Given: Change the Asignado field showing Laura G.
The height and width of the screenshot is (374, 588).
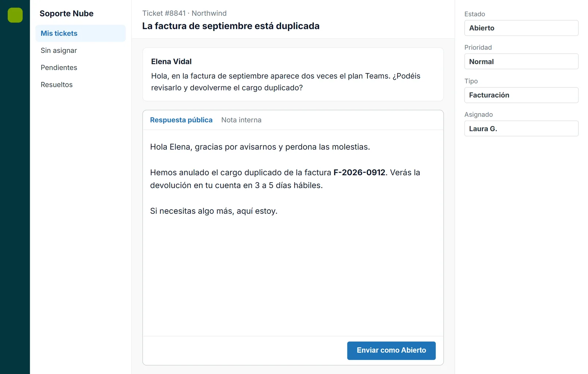Looking at the screenshot, I should 521,129.
